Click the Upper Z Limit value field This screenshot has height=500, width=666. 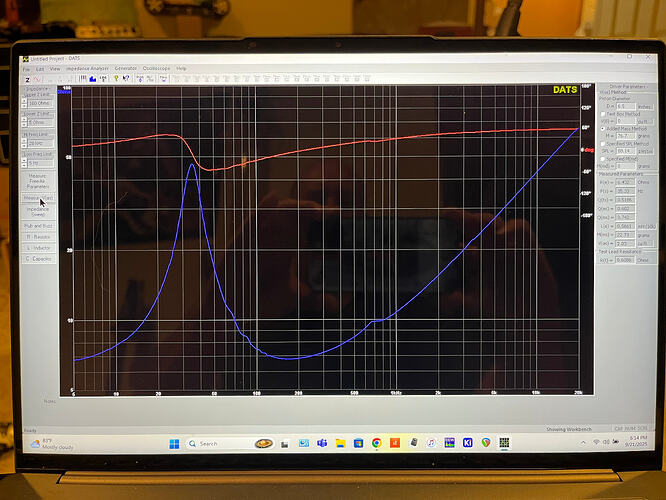tap(40, 103)
